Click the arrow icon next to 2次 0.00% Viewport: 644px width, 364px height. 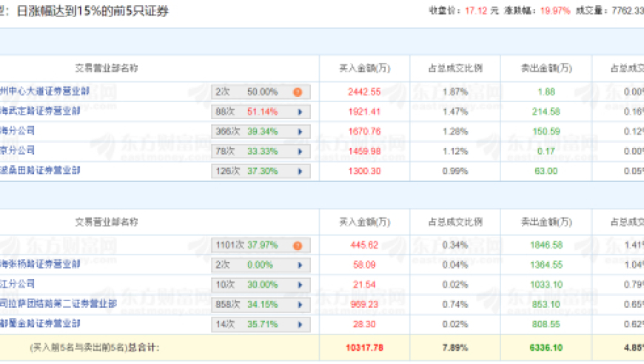pyautogui.click(x=299, y=265)
